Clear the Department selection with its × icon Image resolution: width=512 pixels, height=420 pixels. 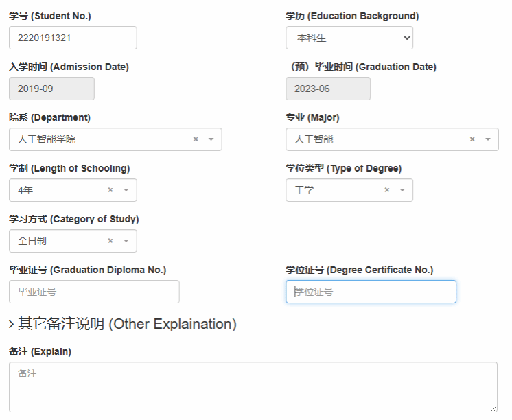click(196, 139)
